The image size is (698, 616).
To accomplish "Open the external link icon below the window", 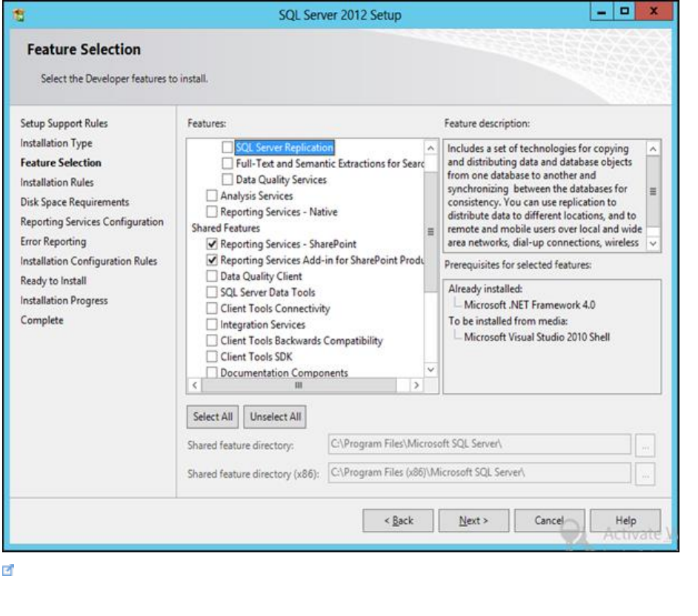I will pos(8,570).
